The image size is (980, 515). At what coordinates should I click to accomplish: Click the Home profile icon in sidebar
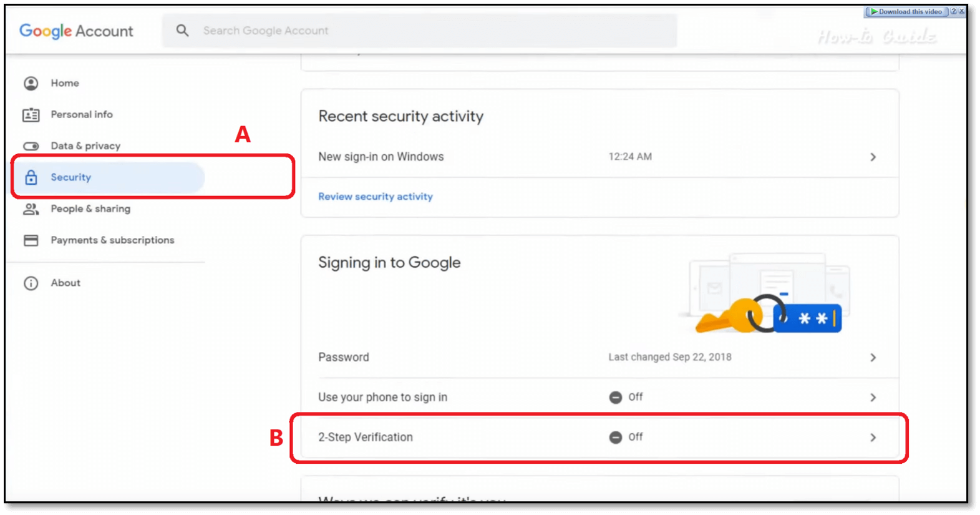[x=31, y=83]
